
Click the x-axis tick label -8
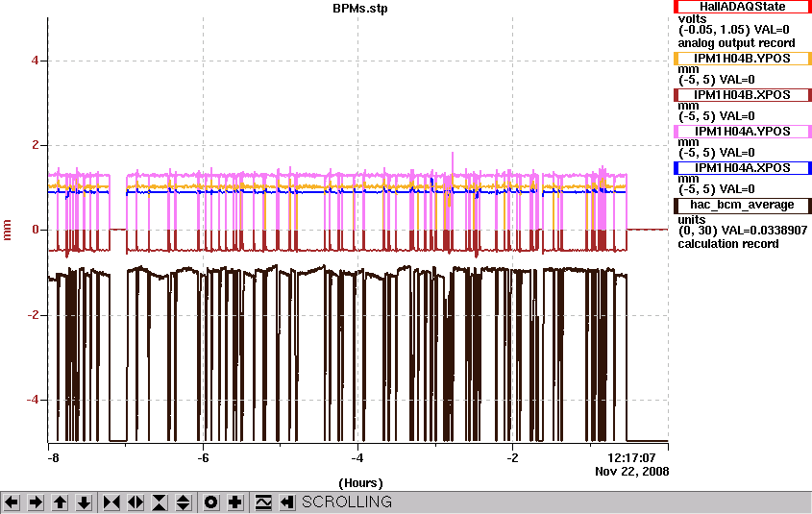53,458
